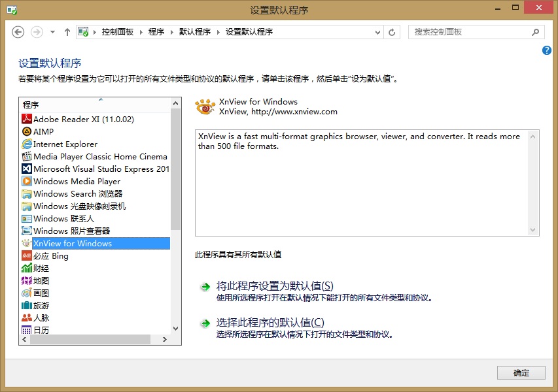558x392 pixels.
Task: Select the AIMP program name
Action: (43, 131)
